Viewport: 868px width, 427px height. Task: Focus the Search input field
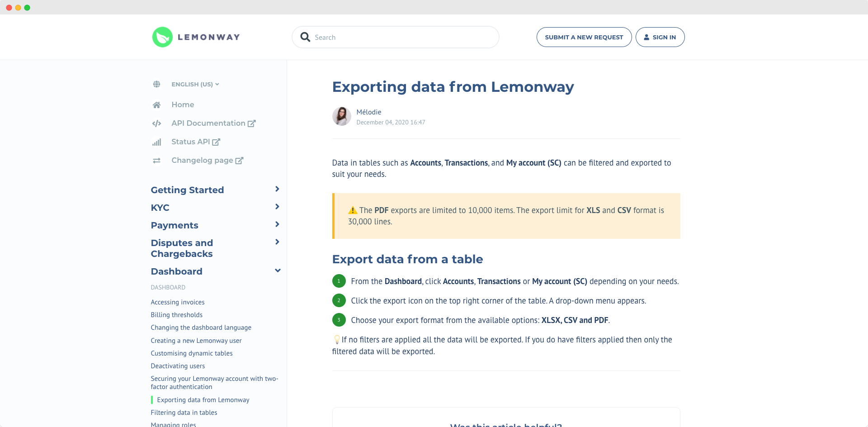coord(396,37)
